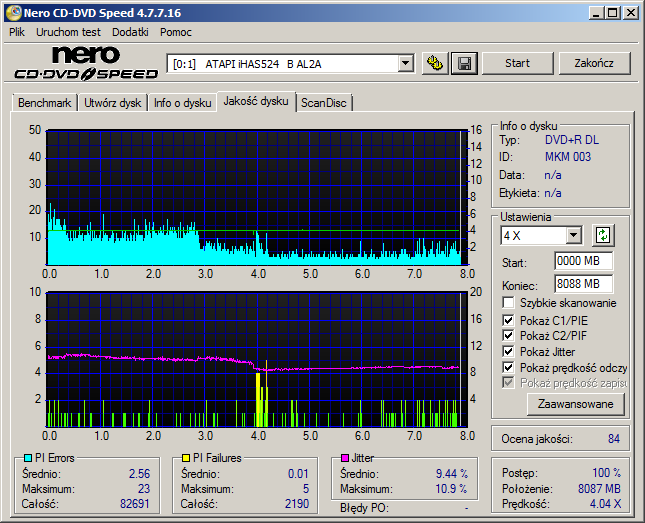This screenshot has height=523, width=645.
Task: Click the Start 0000 MB input field
Action: pyautogui.click(x=583, y=261)
